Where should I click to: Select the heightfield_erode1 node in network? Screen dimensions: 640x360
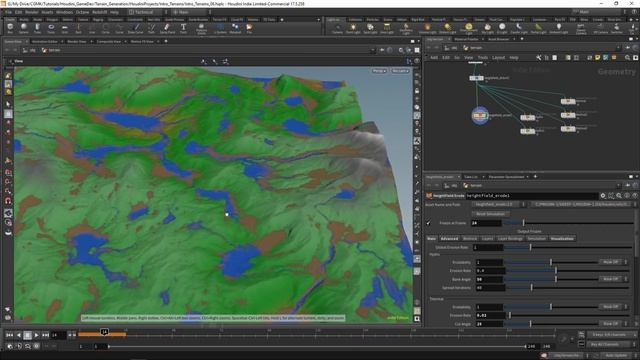tap(480, 116)
